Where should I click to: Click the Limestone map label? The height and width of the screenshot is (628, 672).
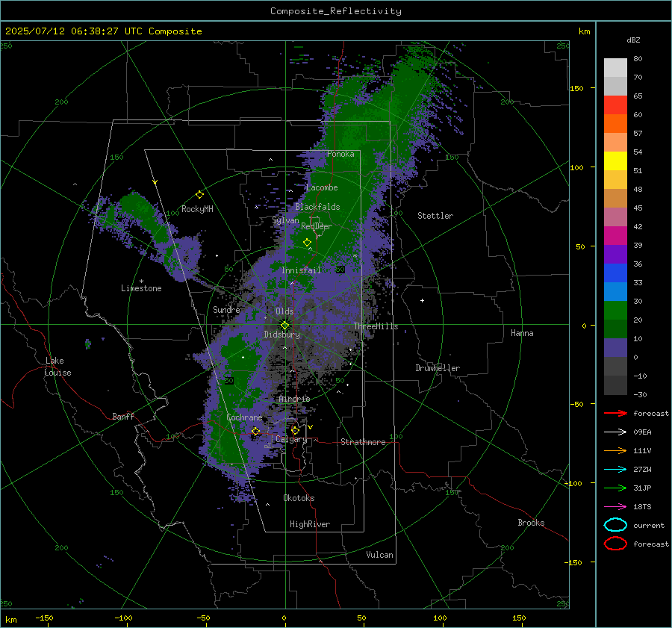pos(141,288)
